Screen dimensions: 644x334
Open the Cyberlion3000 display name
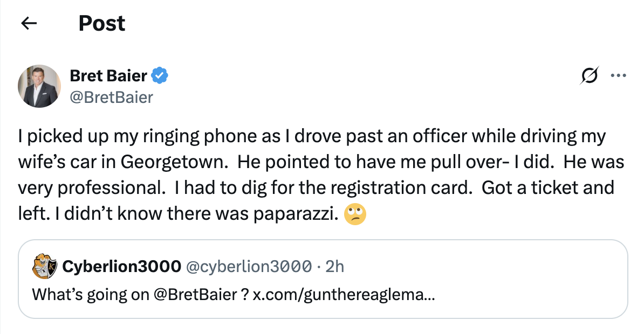click(x=122, y=266)
